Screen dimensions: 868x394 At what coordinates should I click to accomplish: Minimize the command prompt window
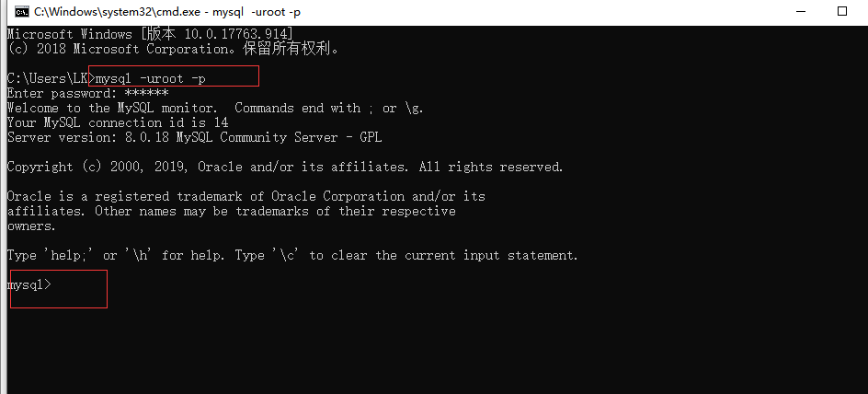pos(800,11)
